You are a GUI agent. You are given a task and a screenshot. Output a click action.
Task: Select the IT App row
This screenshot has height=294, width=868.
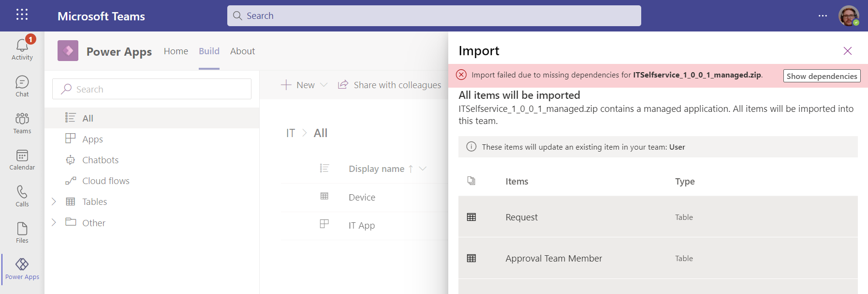[365, 225]
